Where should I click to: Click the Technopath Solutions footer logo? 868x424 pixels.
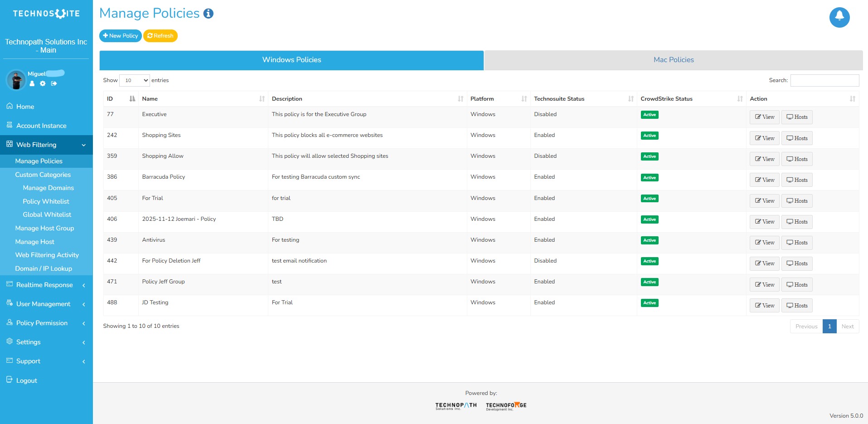456,406
